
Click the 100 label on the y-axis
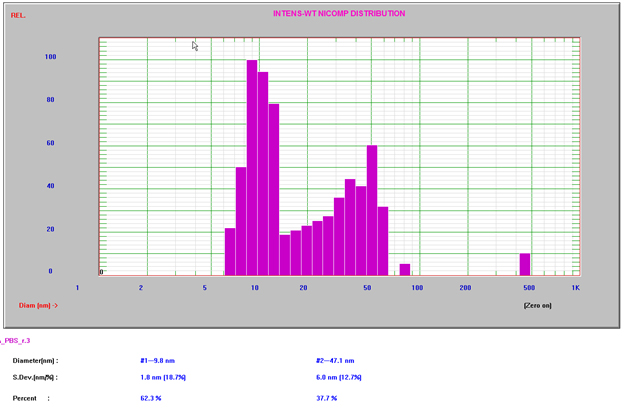(x=50, y=57)
